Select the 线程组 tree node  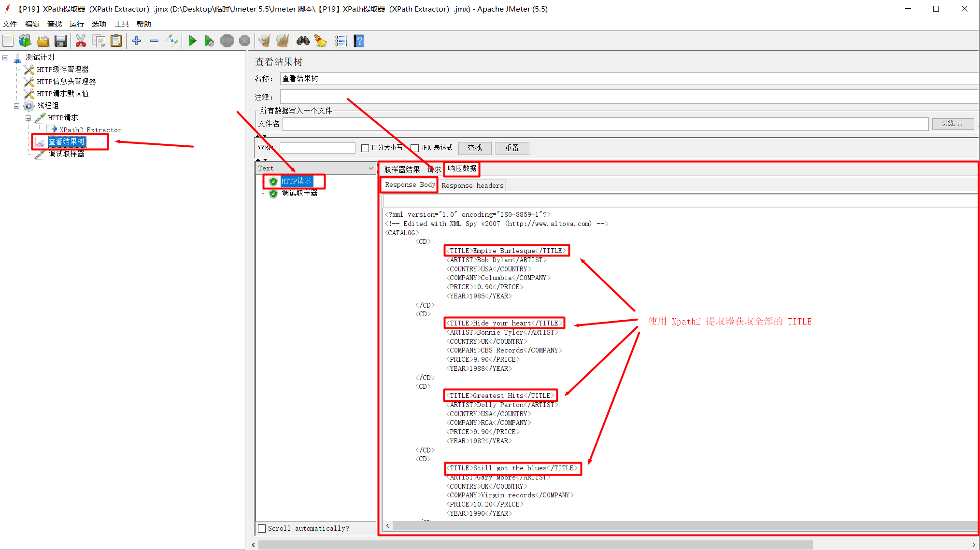click(48, 106)
